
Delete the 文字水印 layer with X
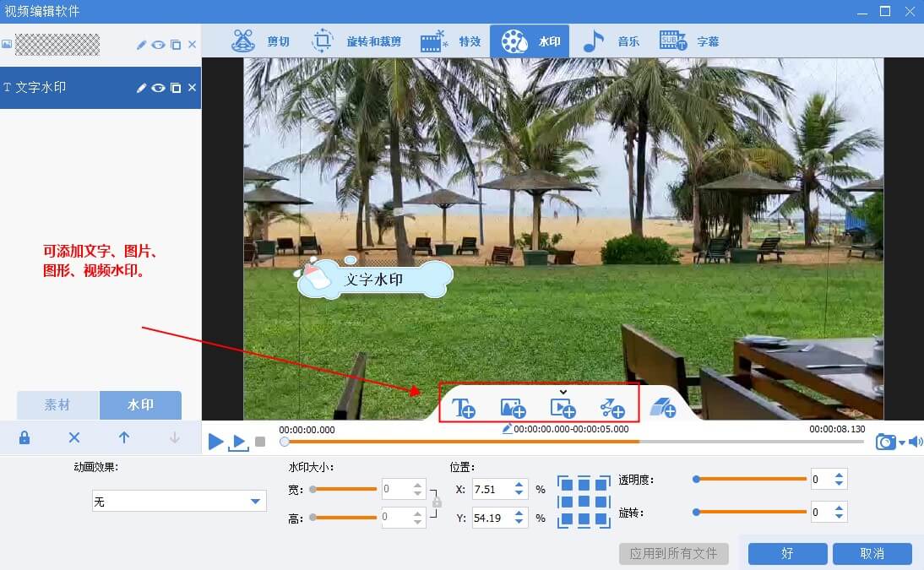click(192, 88)
